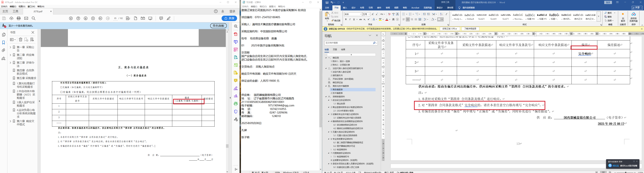Screen dimensions: 644x173
Task: Open bookmark options dropdown in Acrobat
Action: (x=13, y=40)
